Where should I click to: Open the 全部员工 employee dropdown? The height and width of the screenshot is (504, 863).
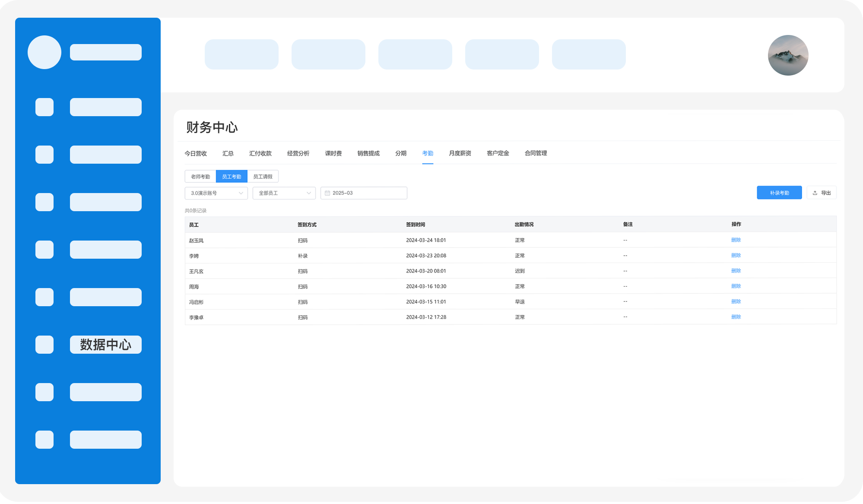coord(284,193)
